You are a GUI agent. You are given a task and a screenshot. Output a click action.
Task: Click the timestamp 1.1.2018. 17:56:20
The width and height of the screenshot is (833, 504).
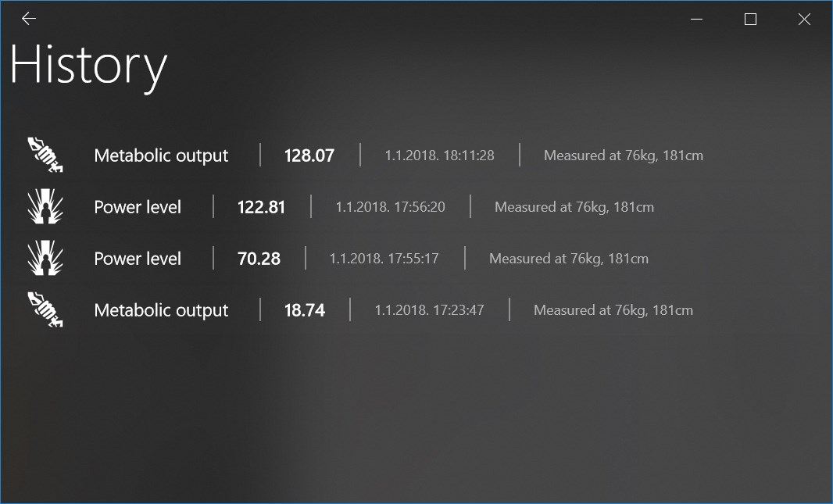point(390,207)
